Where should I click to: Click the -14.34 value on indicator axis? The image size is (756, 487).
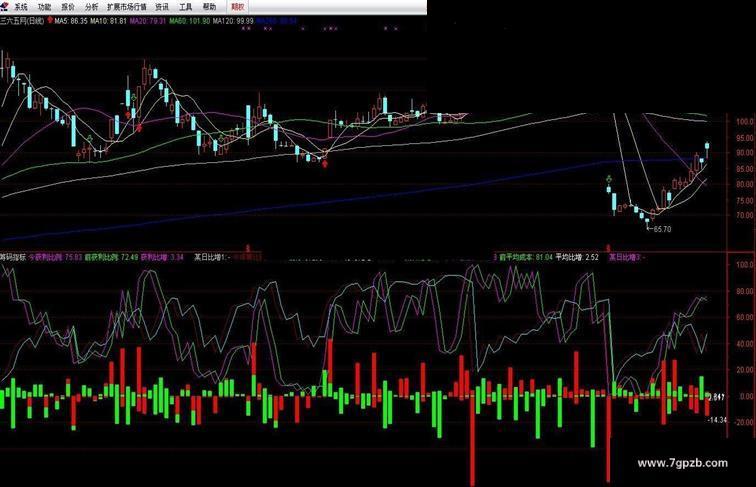(717, 420)
